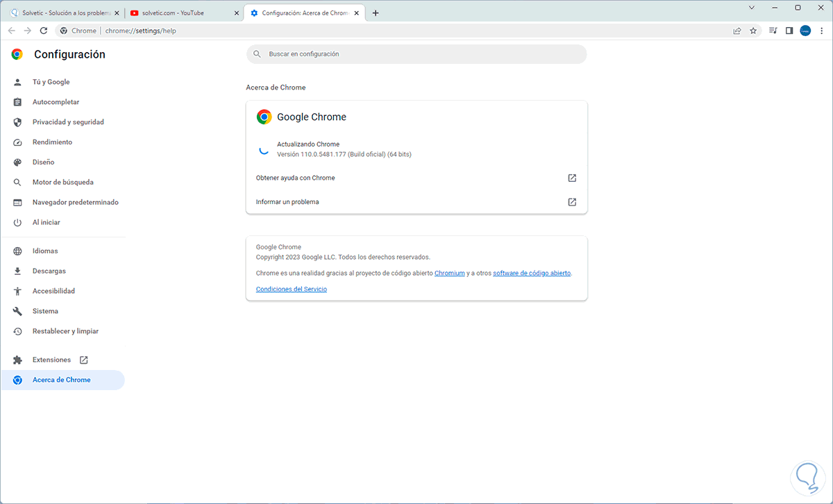Click the profile avatar icon

click(x=805, y=31)
